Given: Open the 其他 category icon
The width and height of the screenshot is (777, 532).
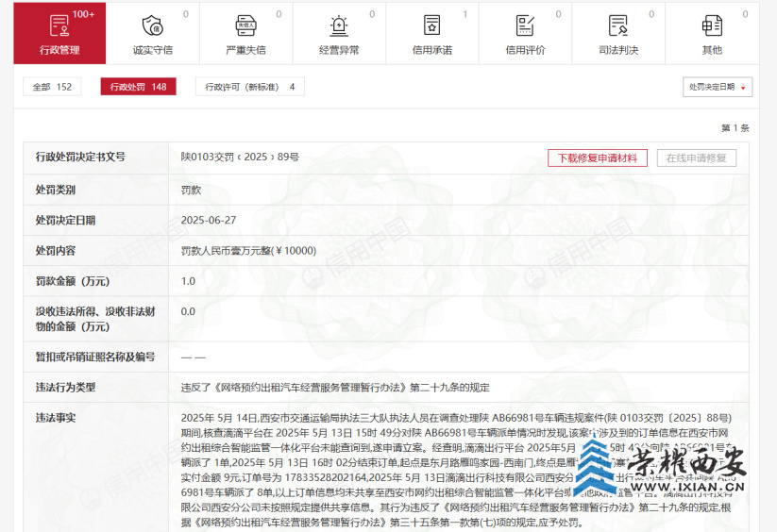Looking at the screenshot, I should coord(712,25).
